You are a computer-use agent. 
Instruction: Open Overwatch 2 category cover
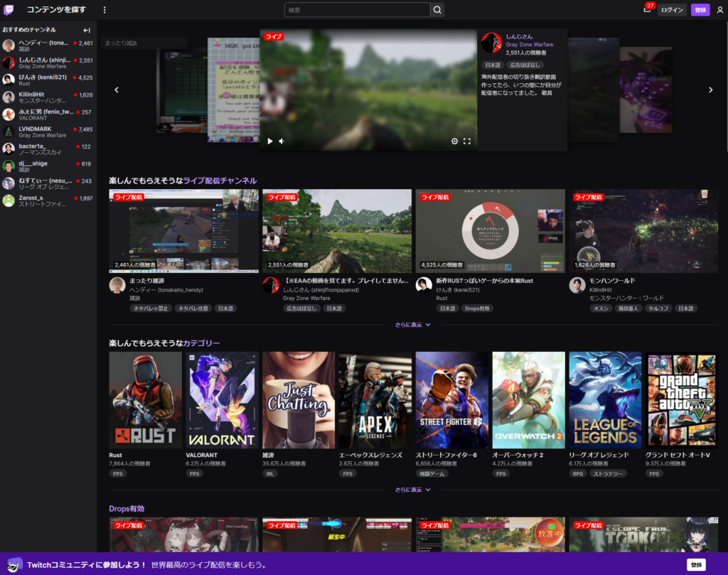tap(528, 400)
